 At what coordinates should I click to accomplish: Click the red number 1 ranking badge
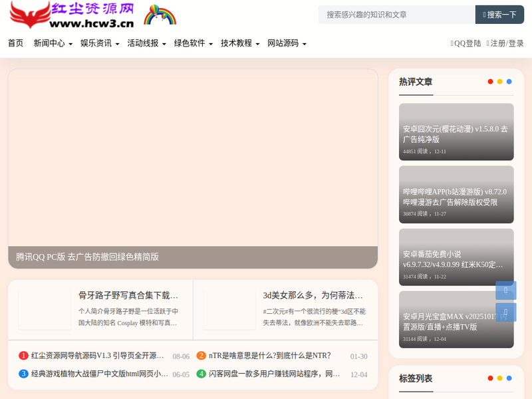coord(23,356)
